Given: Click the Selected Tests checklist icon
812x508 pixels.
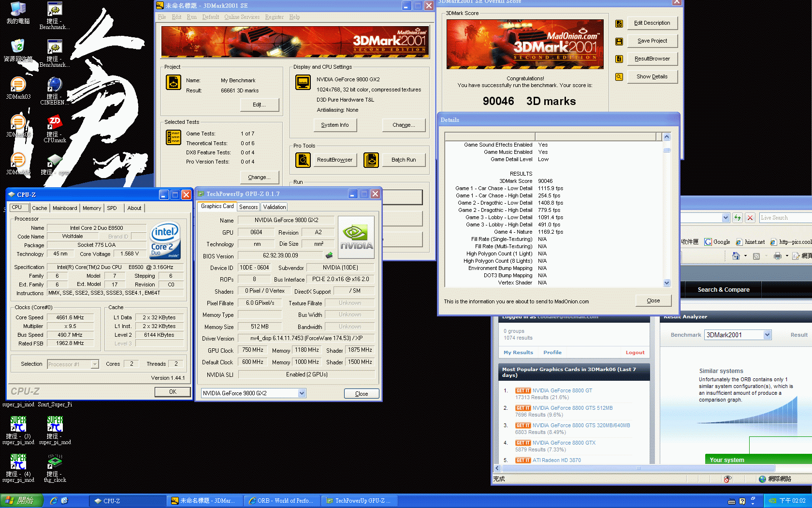Looking at the screenshot, I should tap(174, 137).
